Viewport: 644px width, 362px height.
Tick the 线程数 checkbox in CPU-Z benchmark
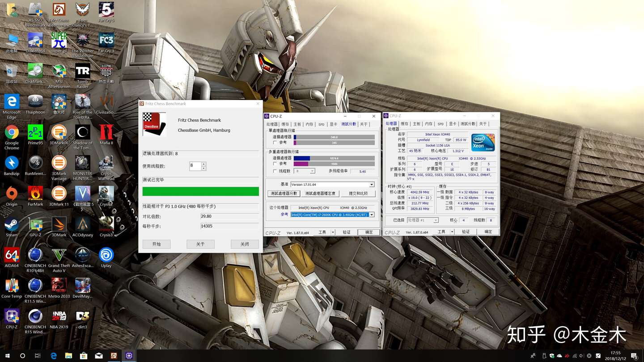coord(275,171)
